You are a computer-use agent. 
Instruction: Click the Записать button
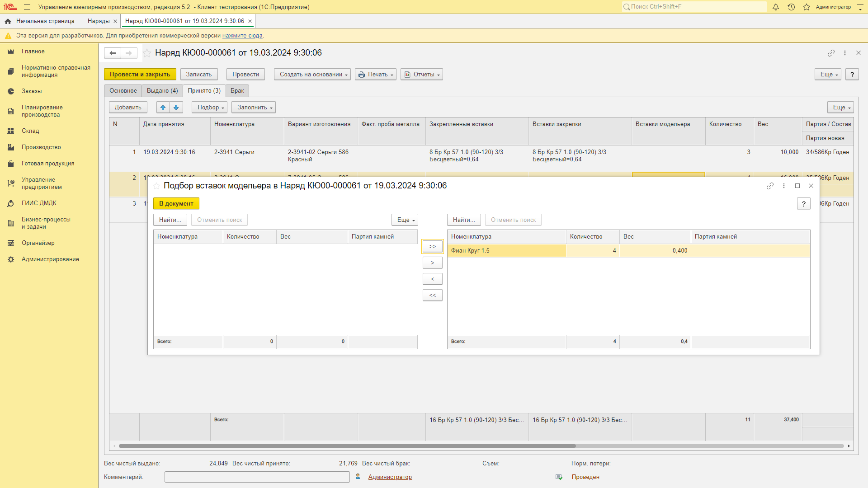(199, 75)
